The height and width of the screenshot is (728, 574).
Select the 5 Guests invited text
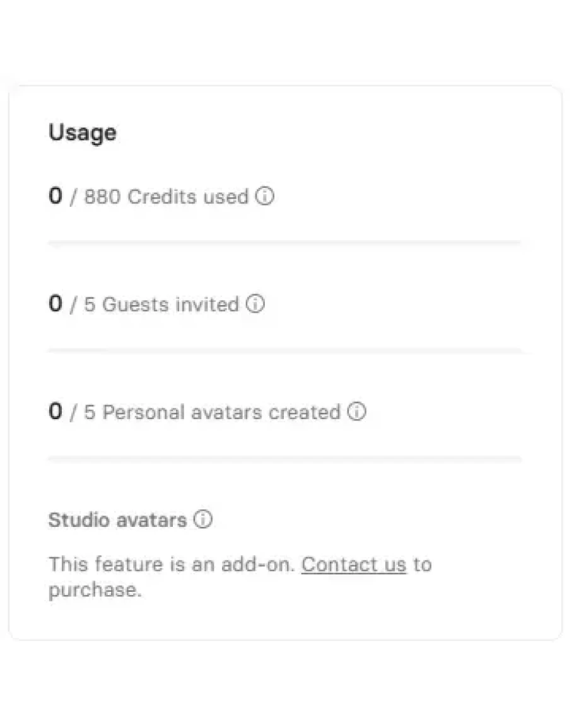point(161,304)
